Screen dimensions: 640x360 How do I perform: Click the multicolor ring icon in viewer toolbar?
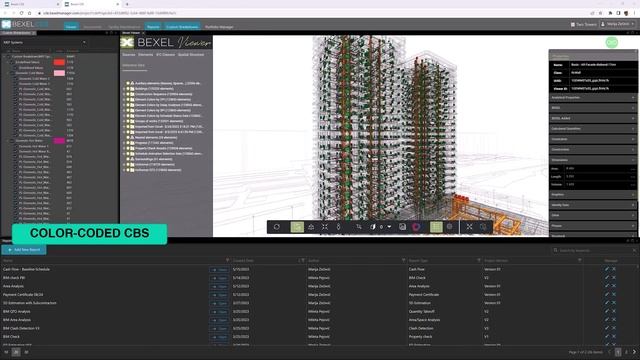tap(416, 227)
